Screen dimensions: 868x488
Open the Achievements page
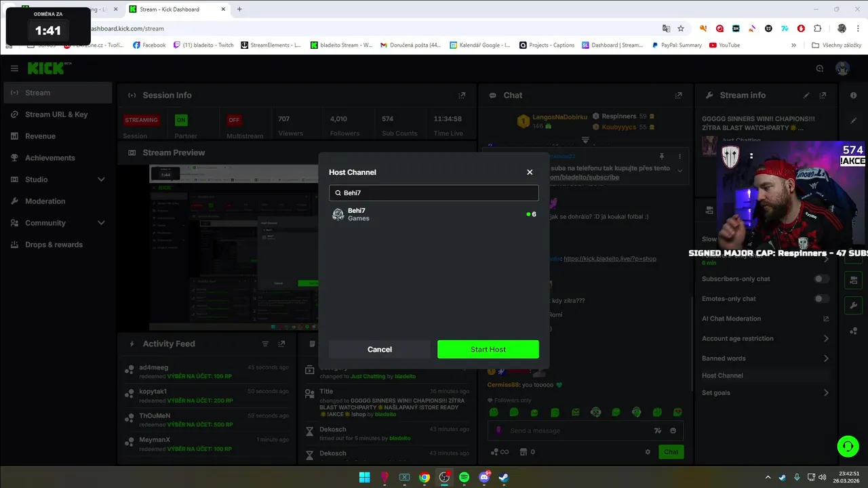coord(58,158)
